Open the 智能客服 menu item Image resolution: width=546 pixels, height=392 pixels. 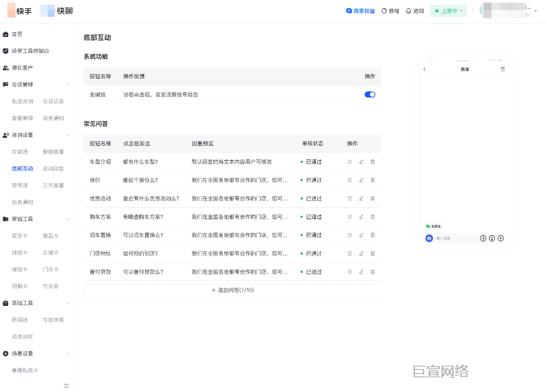pos(53,152)
